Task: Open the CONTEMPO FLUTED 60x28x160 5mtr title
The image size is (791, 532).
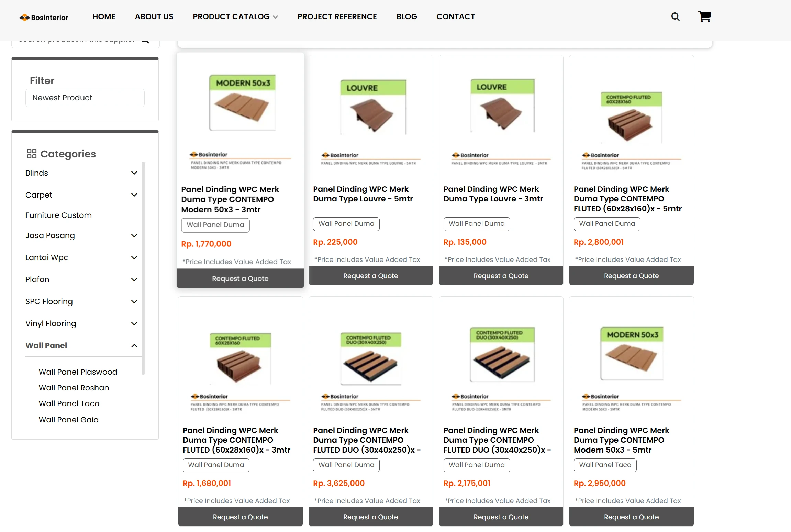Action: (627, 199)
